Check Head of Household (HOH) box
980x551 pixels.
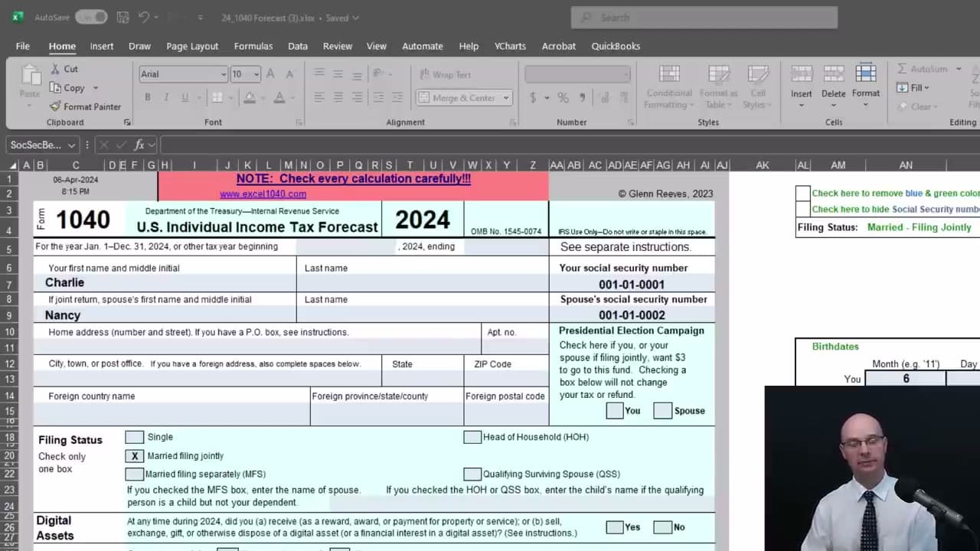pos(472,437)
